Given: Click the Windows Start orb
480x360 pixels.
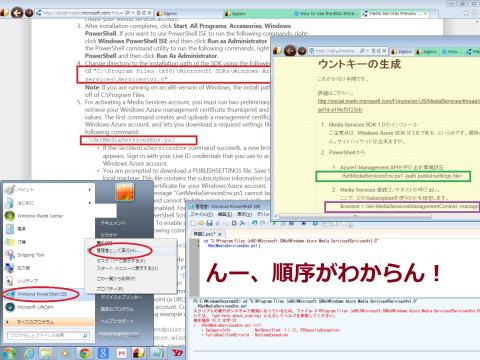Looking at the screenshot, I should coord(9,353).
